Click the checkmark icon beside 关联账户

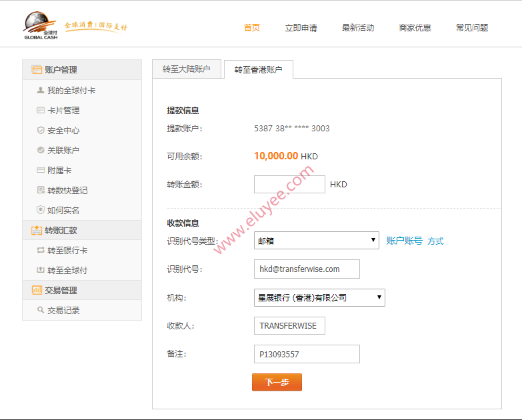[41, 150]
